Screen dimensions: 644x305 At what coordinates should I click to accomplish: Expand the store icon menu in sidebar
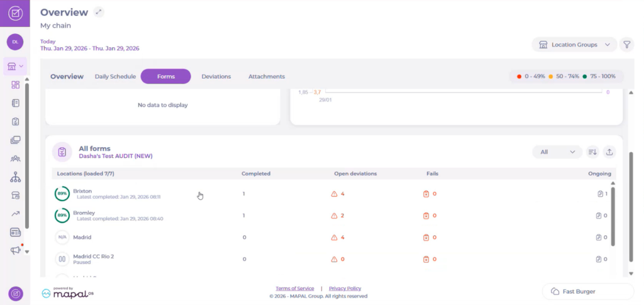15,66
